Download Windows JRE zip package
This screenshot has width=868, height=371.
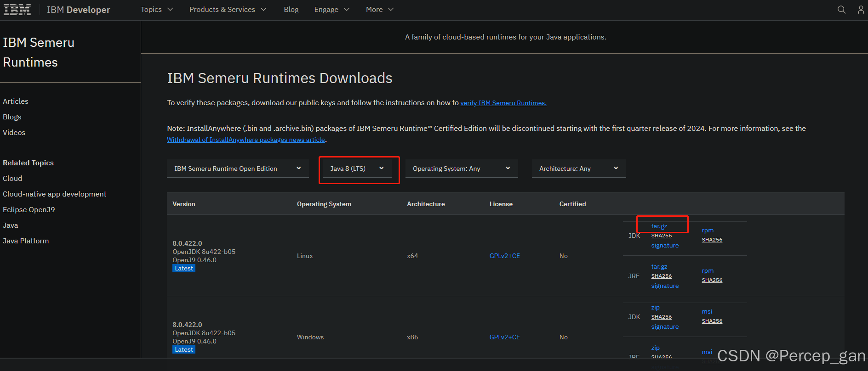[x=656, y=348]
